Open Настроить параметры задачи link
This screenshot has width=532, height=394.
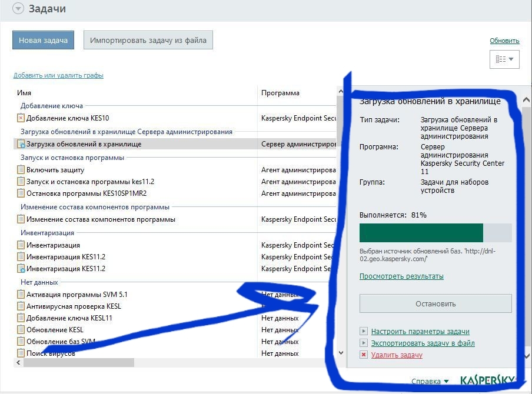[420, 331]
